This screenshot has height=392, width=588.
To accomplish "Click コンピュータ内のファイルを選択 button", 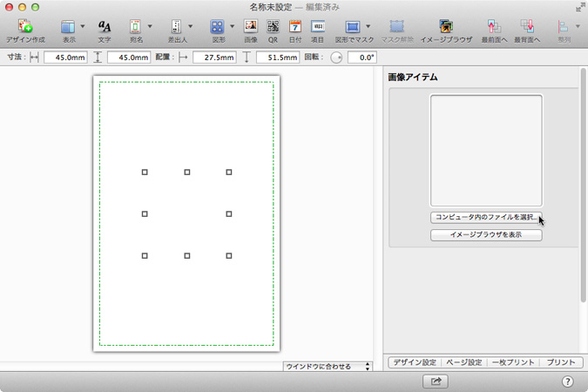I will [x=485, y=217].
